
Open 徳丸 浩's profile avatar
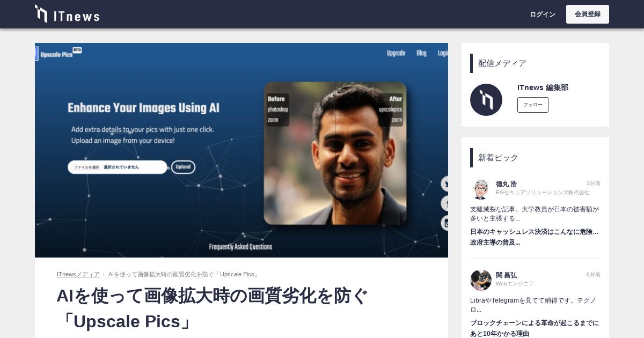[481, 189]
